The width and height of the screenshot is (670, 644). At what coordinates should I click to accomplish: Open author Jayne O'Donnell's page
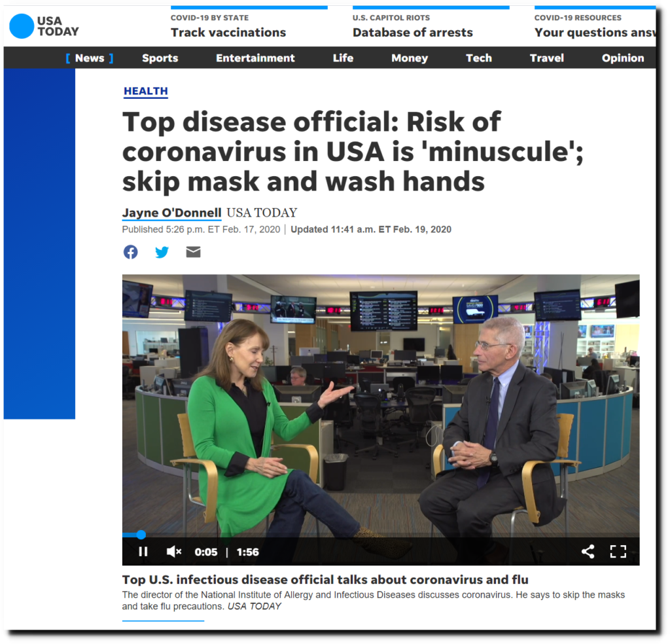pyautogui.click(x=172, y=213)
